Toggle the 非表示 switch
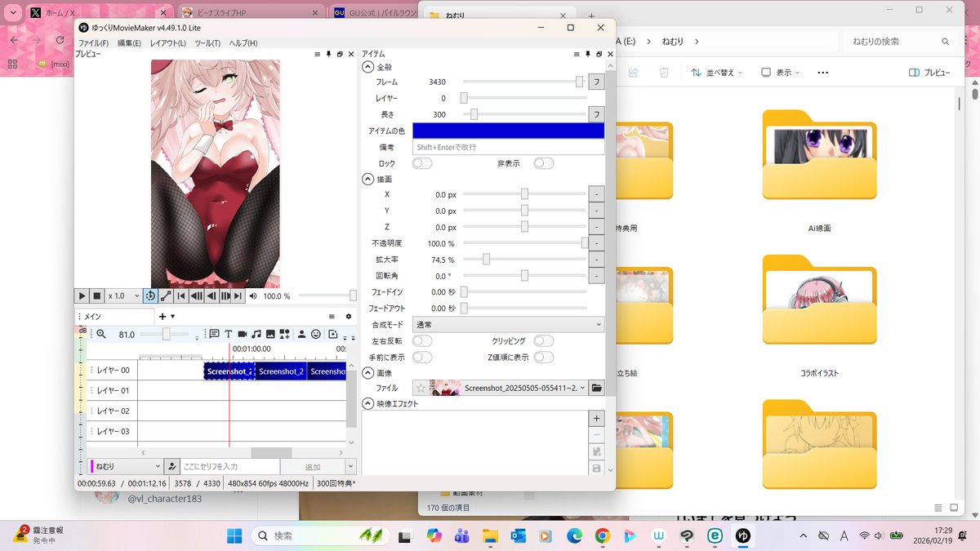The width and height of the screenshot is (980, 551). 543,163
